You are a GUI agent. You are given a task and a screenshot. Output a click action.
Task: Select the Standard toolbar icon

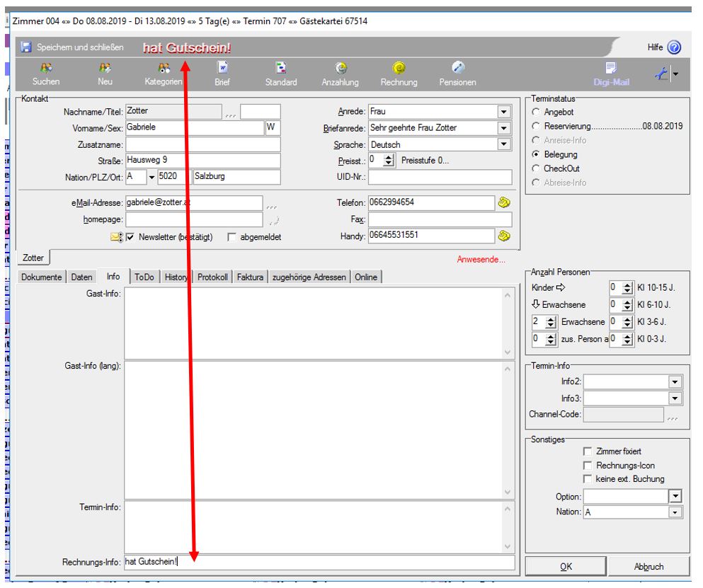281,74
